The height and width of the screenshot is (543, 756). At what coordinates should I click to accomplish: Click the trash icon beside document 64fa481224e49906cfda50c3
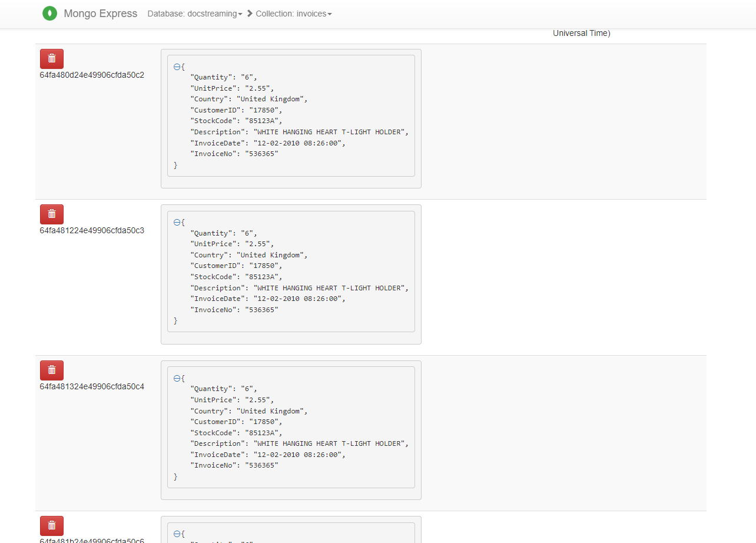51,214
